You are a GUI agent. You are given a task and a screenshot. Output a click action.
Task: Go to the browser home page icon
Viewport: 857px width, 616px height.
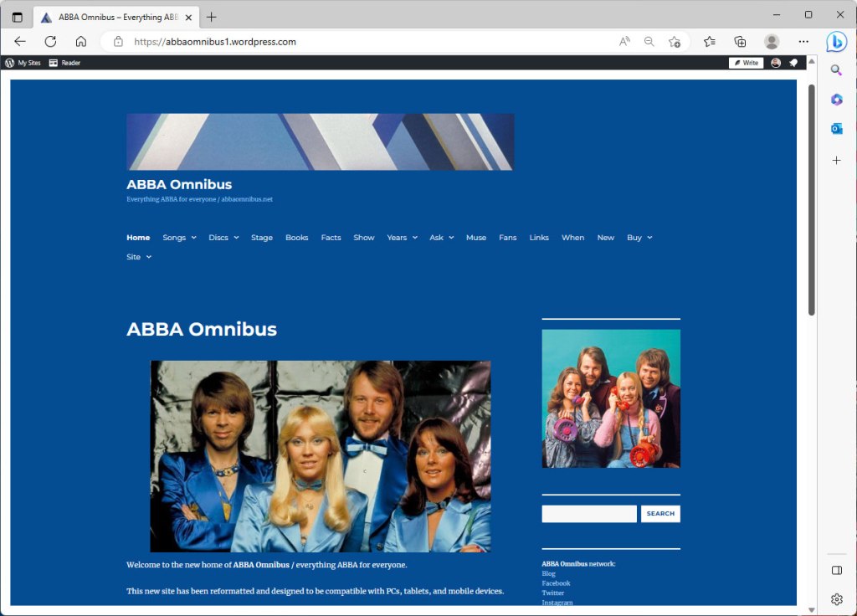tap(81, 41)
